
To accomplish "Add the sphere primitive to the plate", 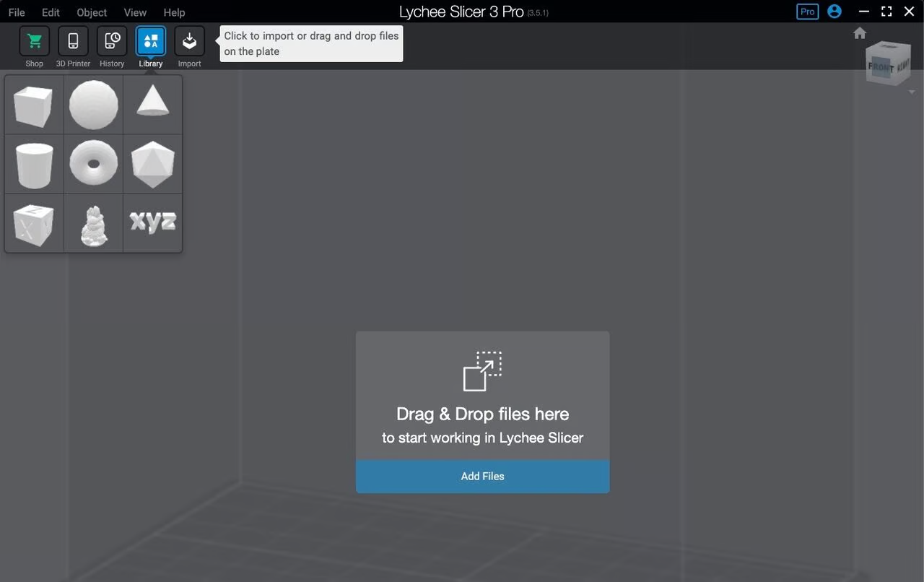I will pyautogui.click(x=93, y=105).
